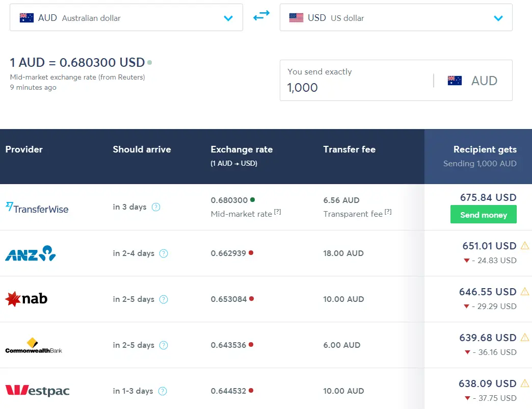Viewport: 532px width, 409px height.
Task: Open the US dollar currency dropdown
Action: click(498, 17)
